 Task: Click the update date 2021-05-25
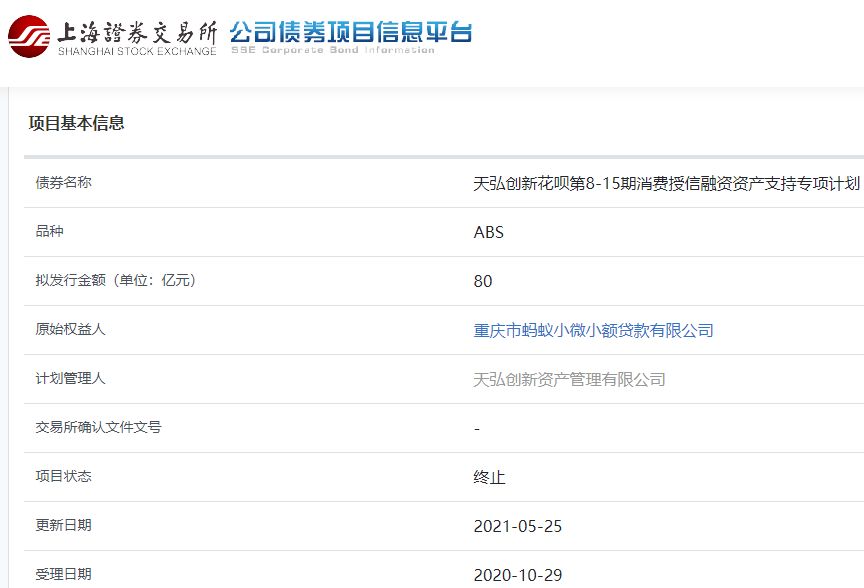click(518, 526)
